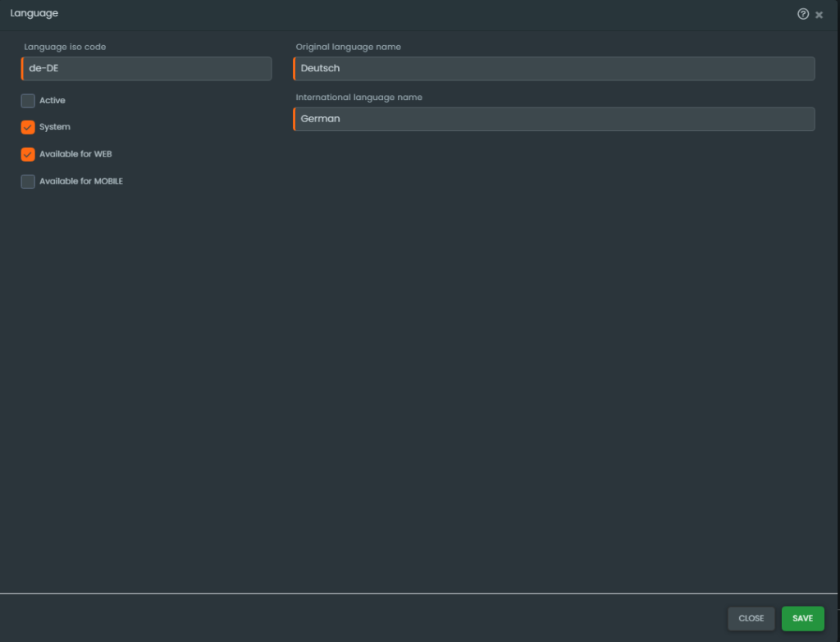Click the Language iso code input field
The width and height of the screenshot is (840, 642).
tap(148, 69)
